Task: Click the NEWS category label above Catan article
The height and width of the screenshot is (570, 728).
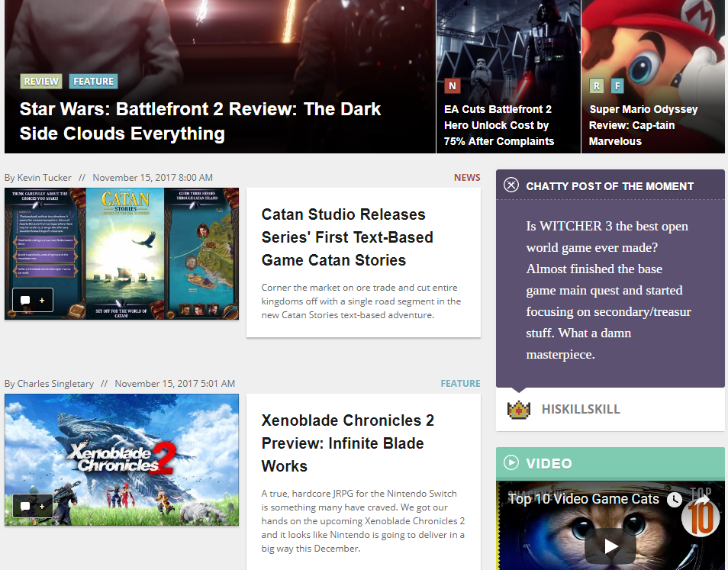Action: click(467, 177)
